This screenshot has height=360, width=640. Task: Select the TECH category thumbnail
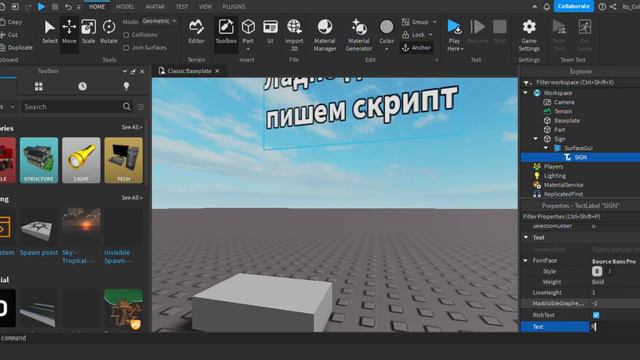point(123,160)
